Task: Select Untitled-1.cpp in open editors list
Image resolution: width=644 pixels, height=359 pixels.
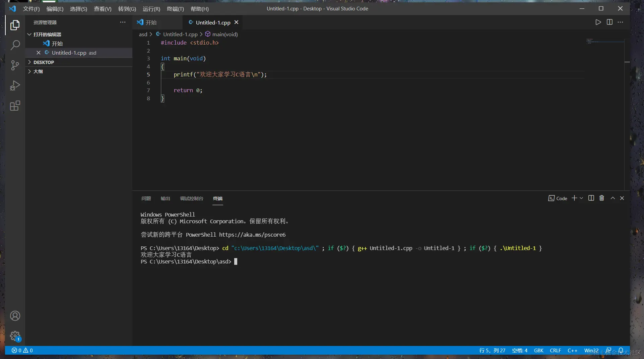Action: [x=79, y=53]
